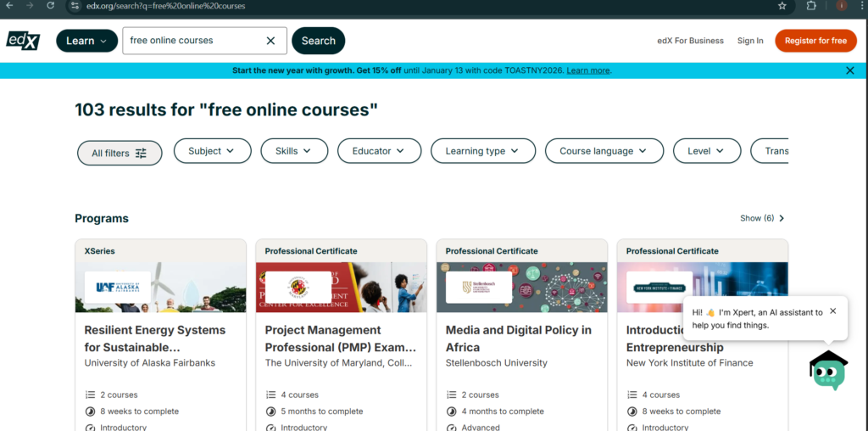
Task: Open edX For Business link
Action: pyautogui.click(x=690, y=41)
